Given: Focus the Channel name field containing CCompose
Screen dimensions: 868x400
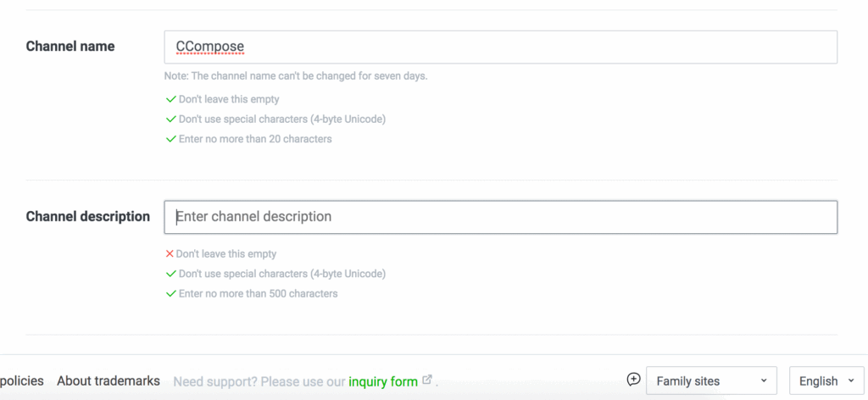Looking at the screenshot, I should tap(500, 47).
